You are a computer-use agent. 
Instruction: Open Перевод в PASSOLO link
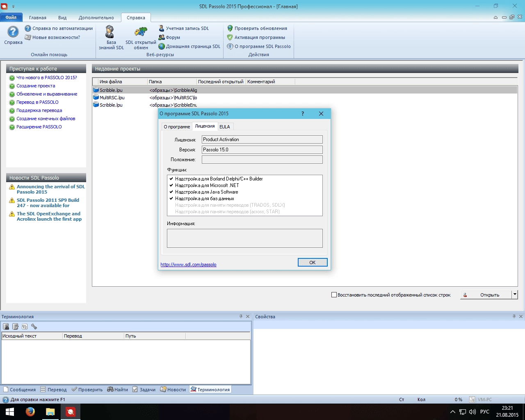(x=37, y=102)
